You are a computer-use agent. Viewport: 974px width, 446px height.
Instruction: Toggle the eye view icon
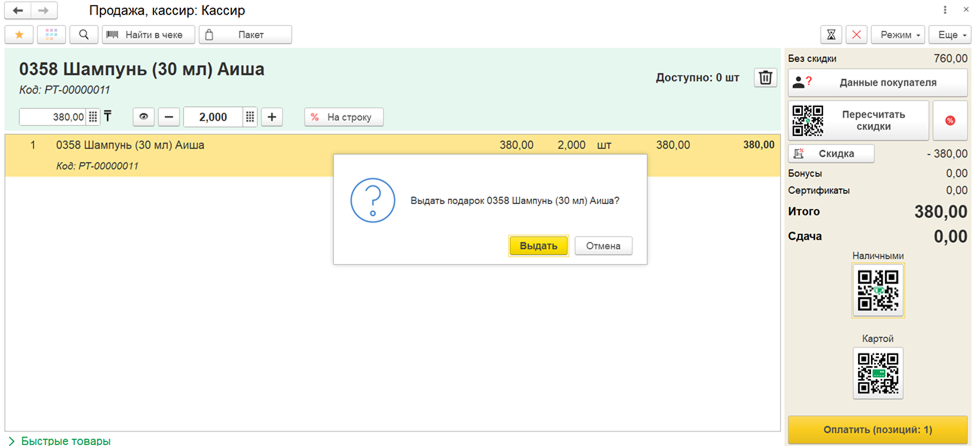(x=143, y=117)
